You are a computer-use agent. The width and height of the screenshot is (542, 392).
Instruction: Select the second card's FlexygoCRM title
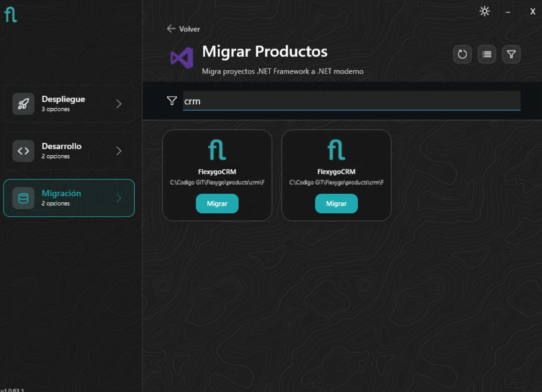(x=336, y=172)
